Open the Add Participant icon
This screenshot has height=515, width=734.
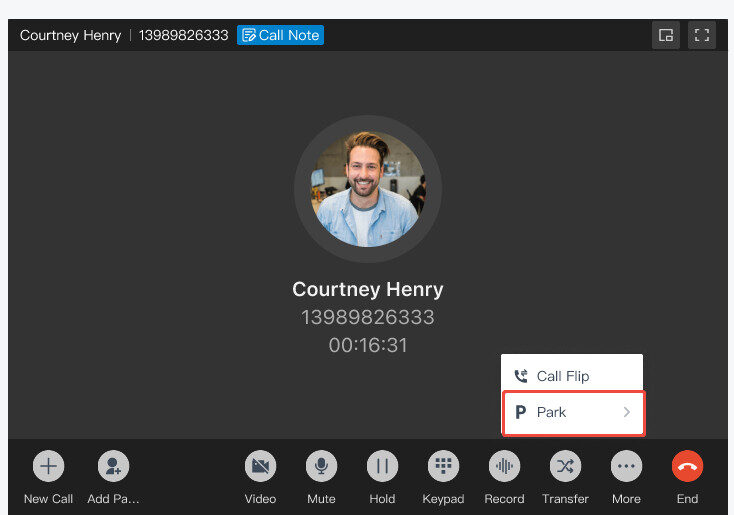tap(113, 466)
